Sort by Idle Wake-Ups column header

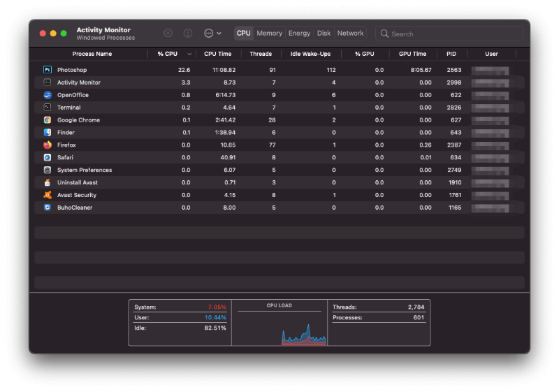310,54
